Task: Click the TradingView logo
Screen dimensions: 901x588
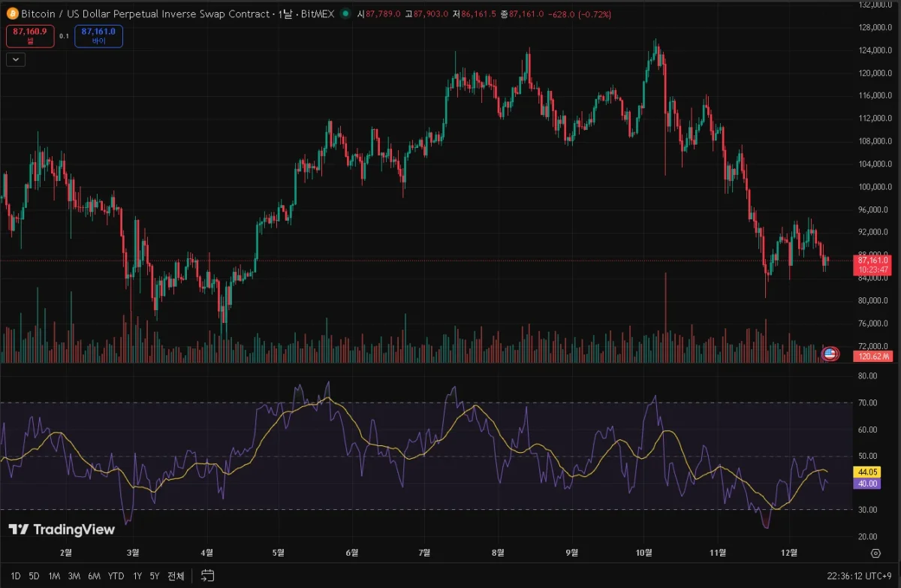Action: (x=62, y=529)
